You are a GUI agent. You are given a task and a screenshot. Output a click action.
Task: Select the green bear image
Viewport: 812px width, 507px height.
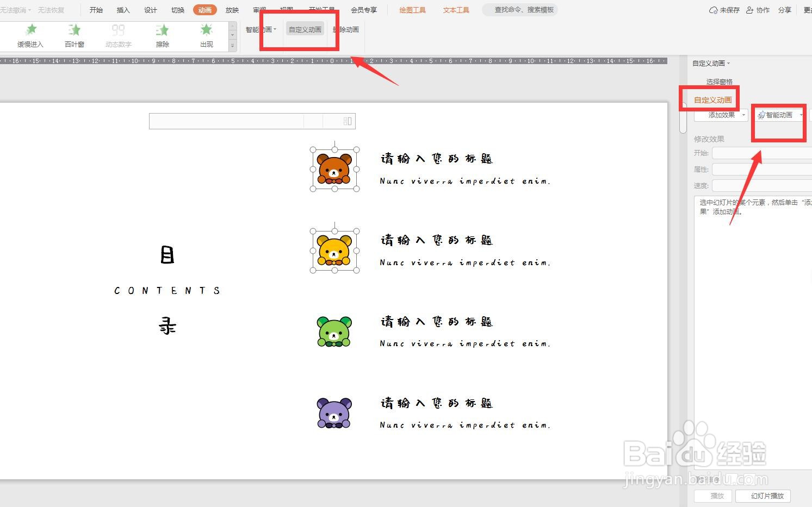pyautogui.click(x=334, y=331)
